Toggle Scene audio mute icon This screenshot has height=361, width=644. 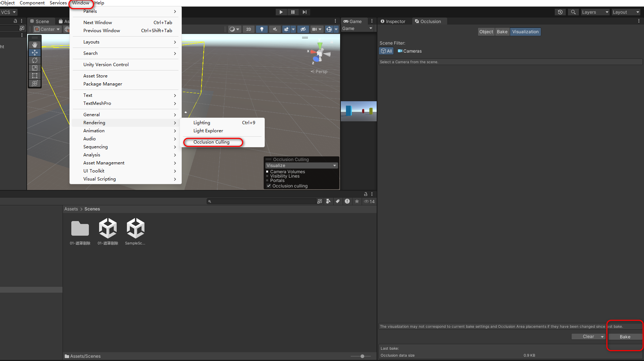click(275, 29)
